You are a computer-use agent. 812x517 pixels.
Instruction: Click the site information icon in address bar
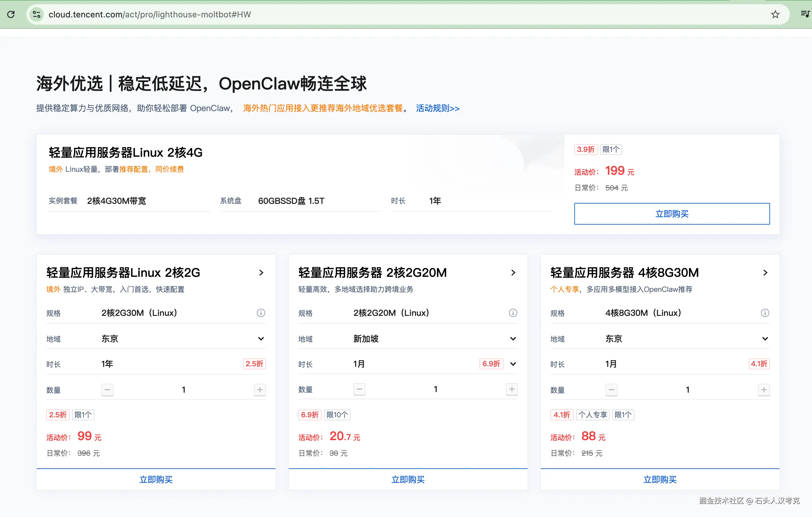click(x=36, y=14)
